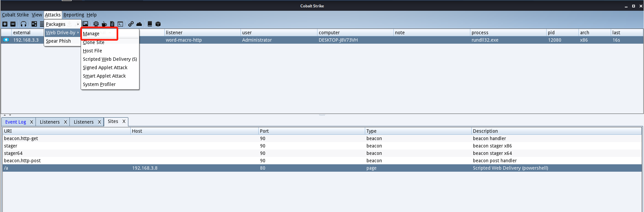Switch to Pivot Graph view icon
This screenshot has width=644, height=212.
[34, 24]
